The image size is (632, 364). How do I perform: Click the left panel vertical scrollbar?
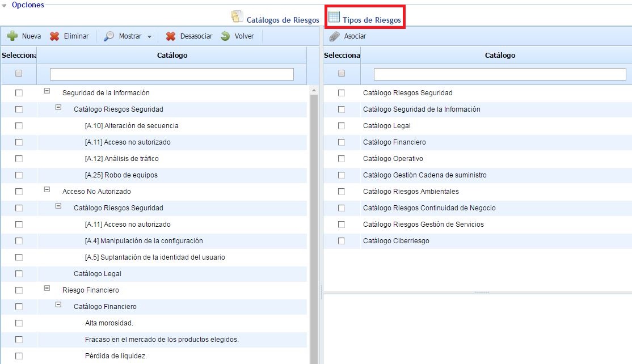pos(314,227)
